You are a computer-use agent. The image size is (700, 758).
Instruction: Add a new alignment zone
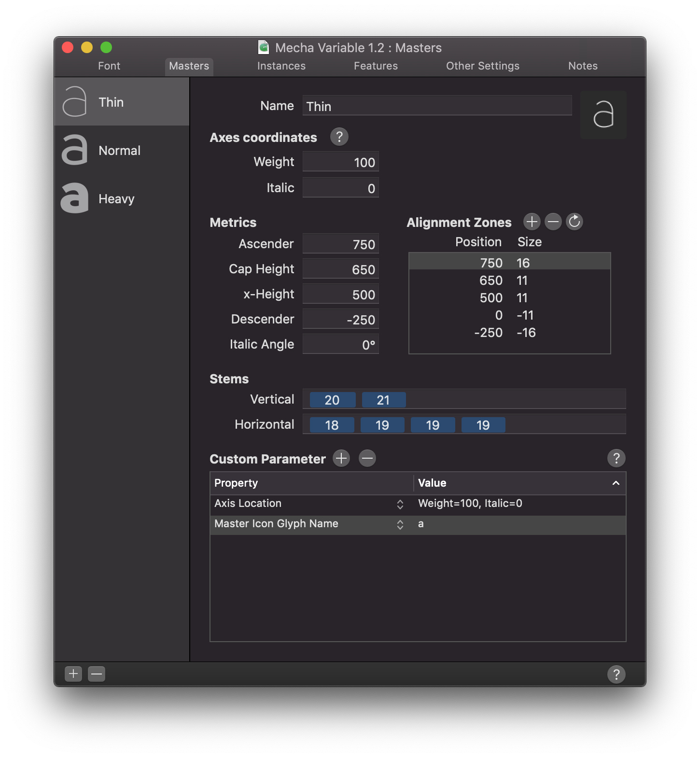(532, 222)
